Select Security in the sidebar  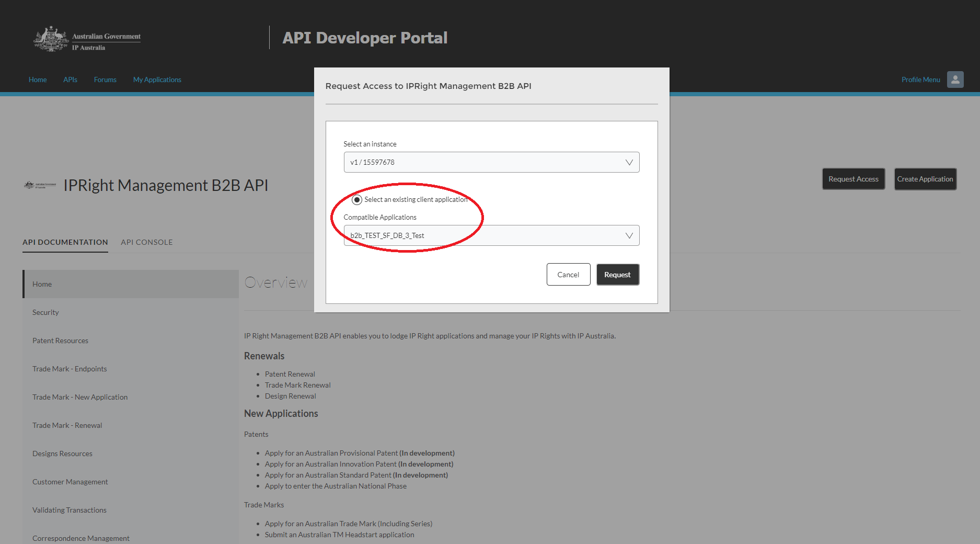pyautogui.click(x=45, y=312)
